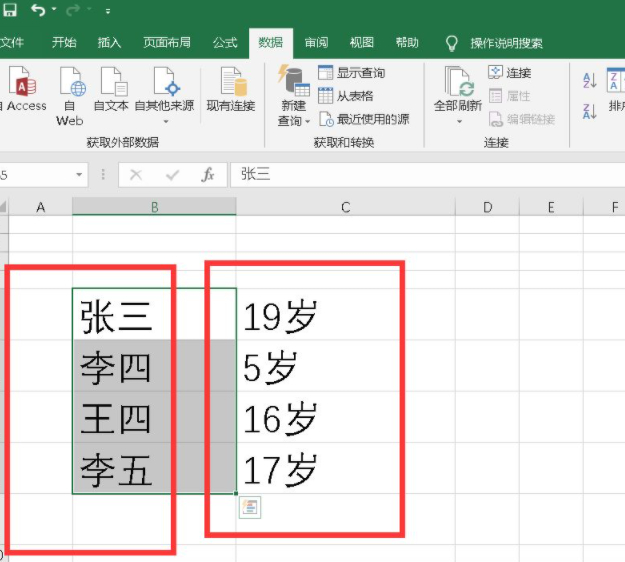Click the 现有连接 button
This screenshot has height=562, width=625.
point(231,89)
